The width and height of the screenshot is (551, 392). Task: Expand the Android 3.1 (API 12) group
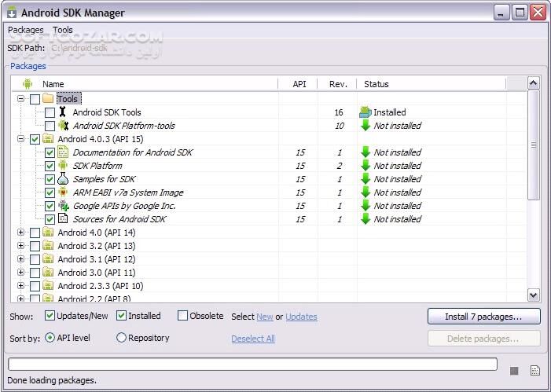click(x=20, y=259)
